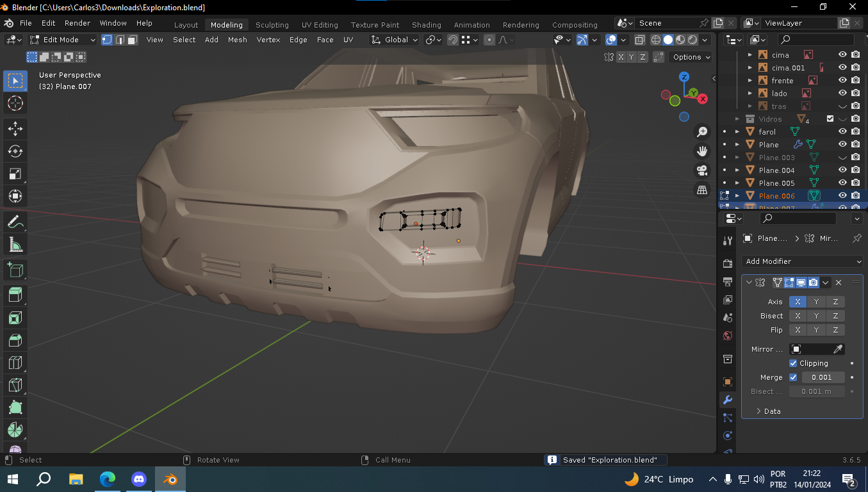Image resolution: width=868 pixels, height=492 pixels.
Task: Select the Add Cube tool
Action: pyautogui.click(x=15, y=270)
